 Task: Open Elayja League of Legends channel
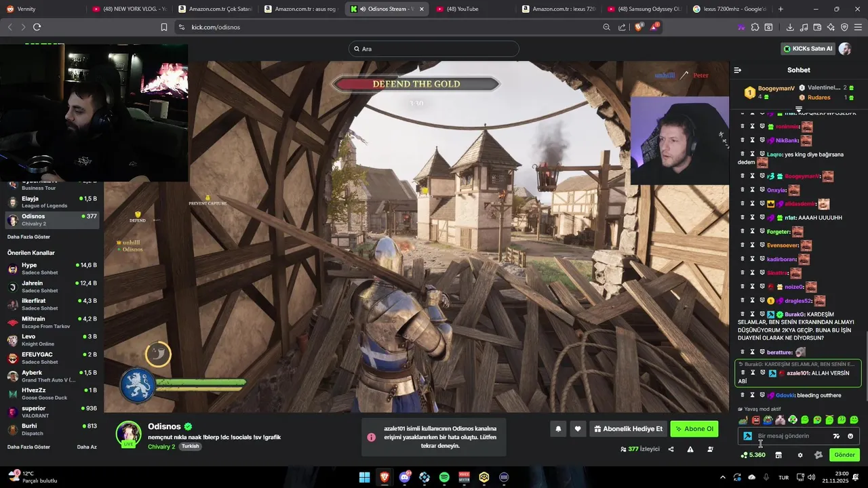click(x=52, y=202)
